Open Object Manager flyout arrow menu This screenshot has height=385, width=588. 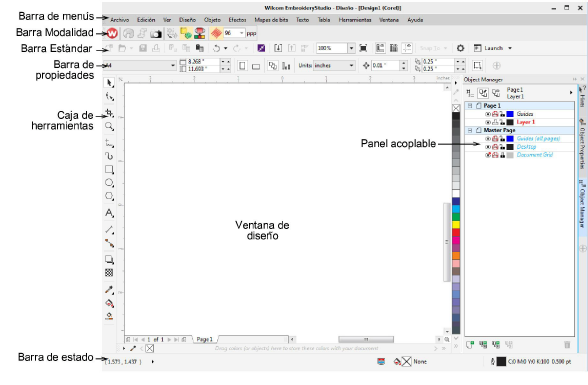coord(571,92)
